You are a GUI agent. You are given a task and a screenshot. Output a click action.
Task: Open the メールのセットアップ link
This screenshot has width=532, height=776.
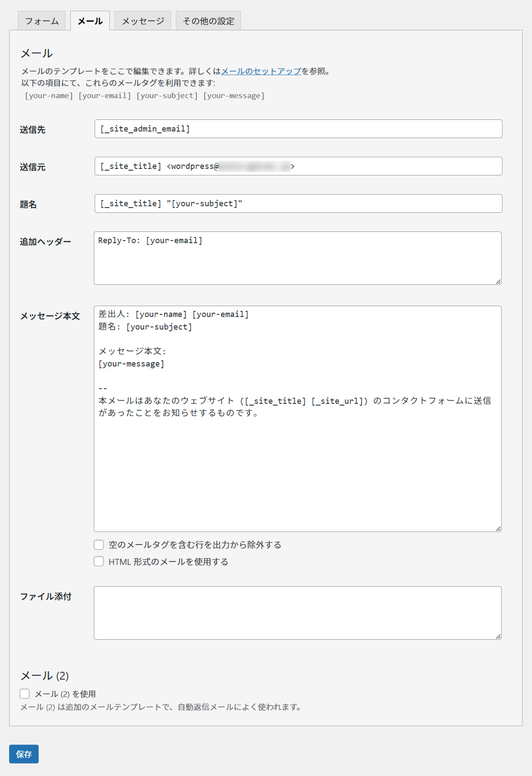(x=261, y=71)
